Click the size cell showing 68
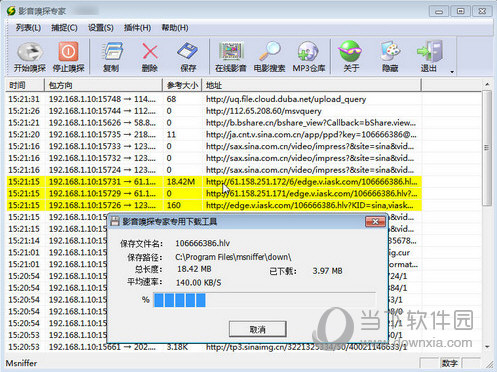The height and width of the screenshot is (372, 497). [171, 99]
